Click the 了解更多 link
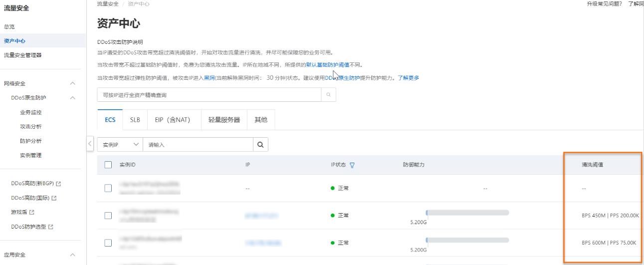644x265 pixels. click(408, 78)
